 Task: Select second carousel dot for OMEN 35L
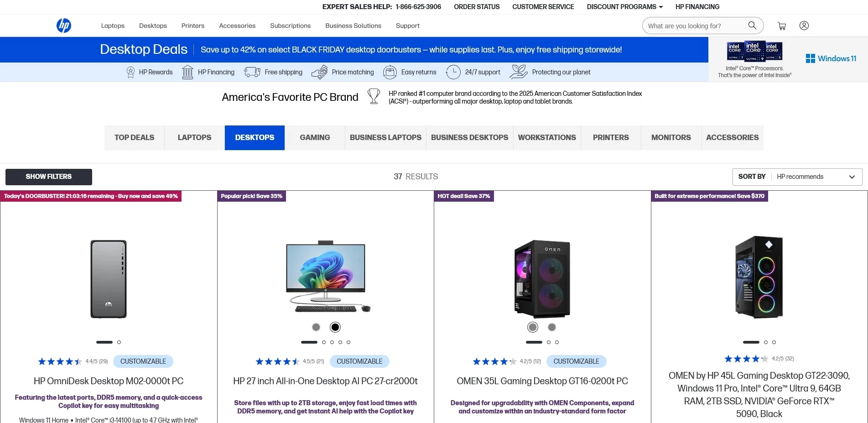pyautogui.click(x=549, y=342)
